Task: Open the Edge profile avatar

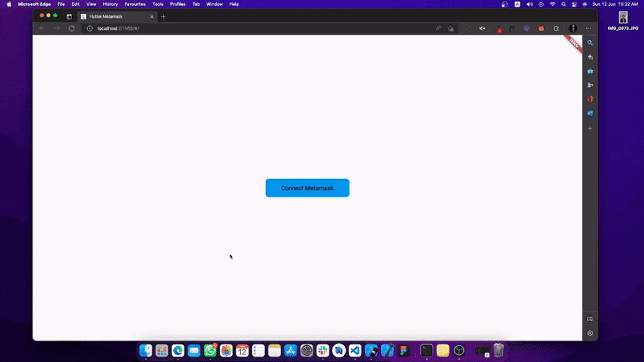Action: tap(573, 28)
